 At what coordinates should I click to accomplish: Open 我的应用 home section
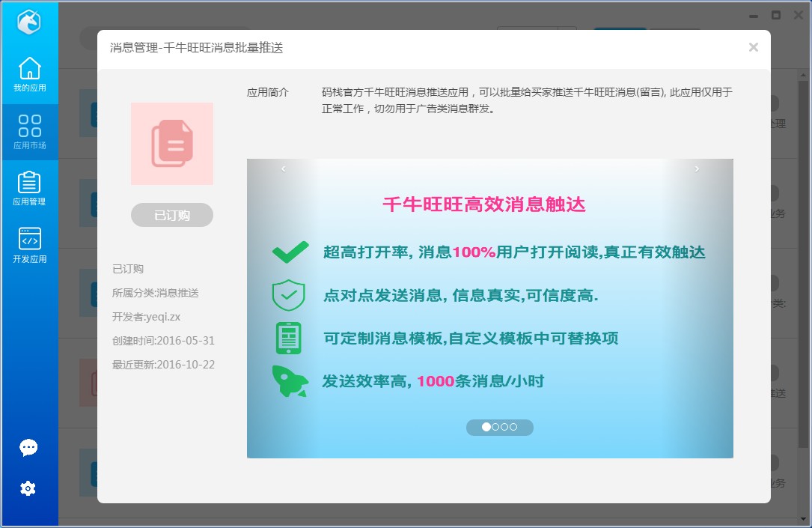[x=29, y=75]
